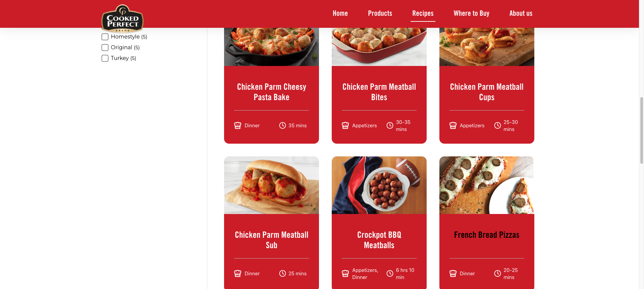
Task: Click the clock icon beside 30-35 mins
Action: [x=390, y=126]
